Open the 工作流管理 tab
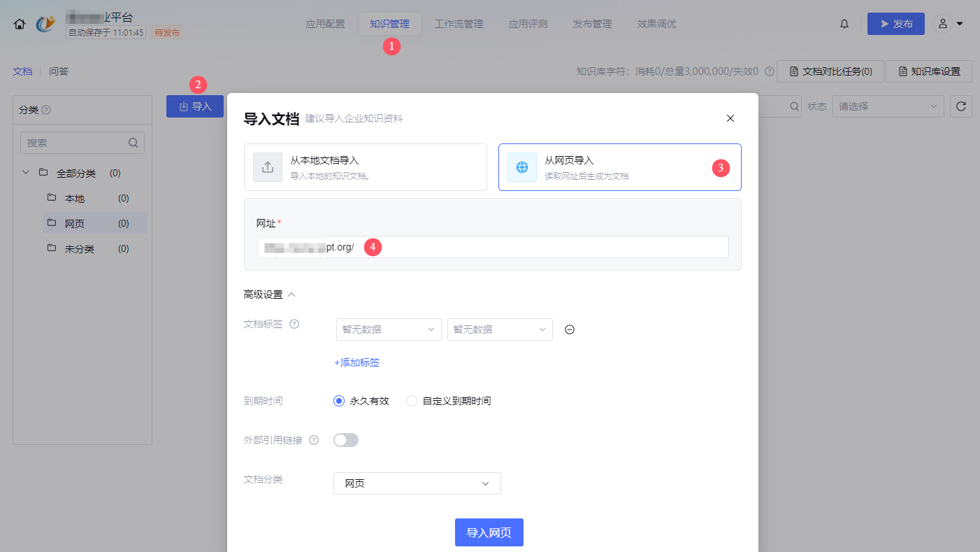The height and width of the screenshot is (552, 980). click(459, 24)
